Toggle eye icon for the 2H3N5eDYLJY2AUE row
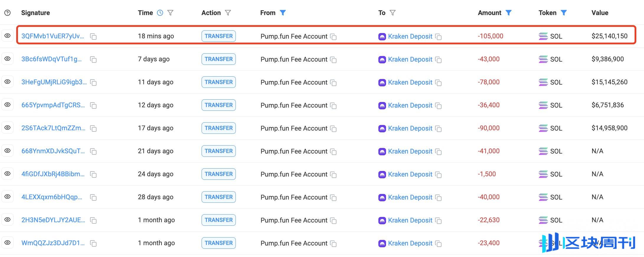Screen dimensions: 644x257 click(x=8, y=220)
